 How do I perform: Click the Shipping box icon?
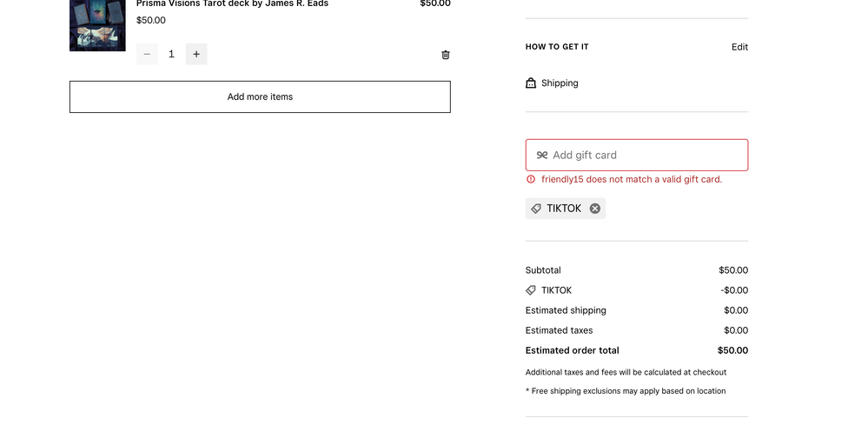(x=531, y=83)
